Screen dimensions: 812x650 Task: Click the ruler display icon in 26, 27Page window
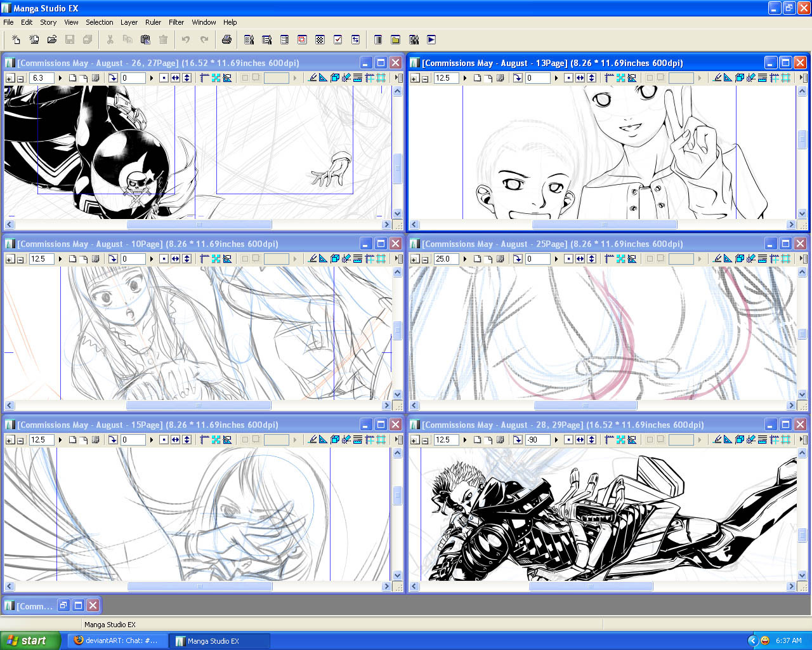[204, 78]
